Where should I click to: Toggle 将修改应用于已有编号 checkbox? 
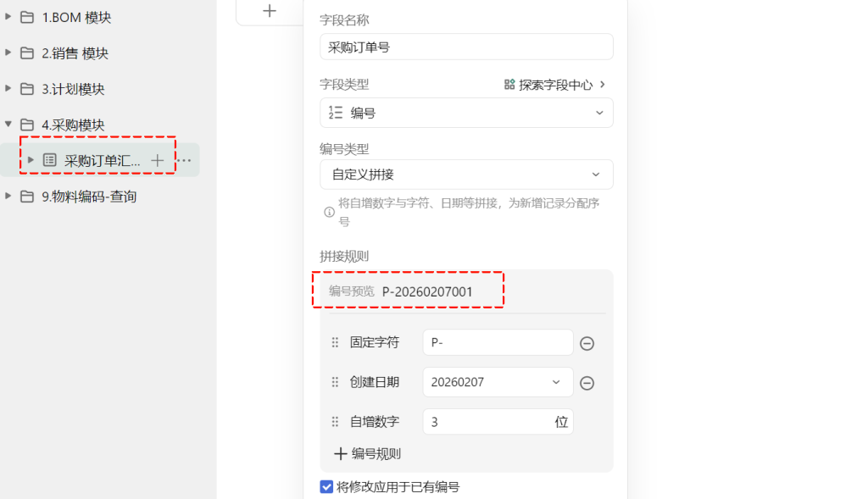pos(326,487)
